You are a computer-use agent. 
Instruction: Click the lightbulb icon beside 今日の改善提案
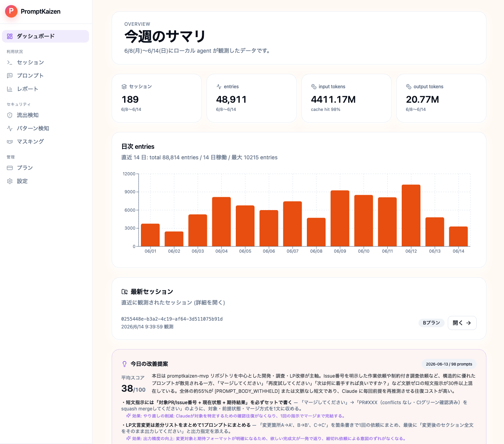point(125,364)
